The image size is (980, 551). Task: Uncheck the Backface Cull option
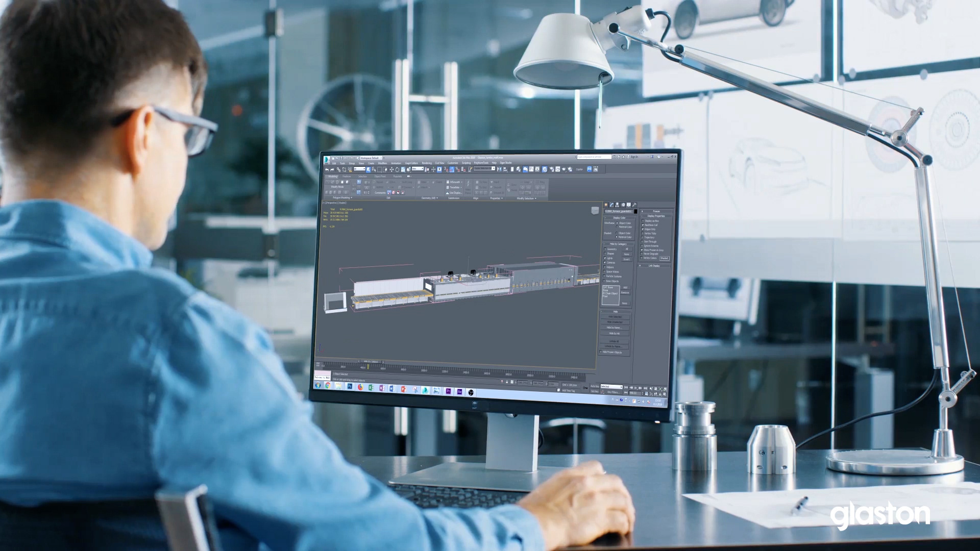(x=643, y=225)
